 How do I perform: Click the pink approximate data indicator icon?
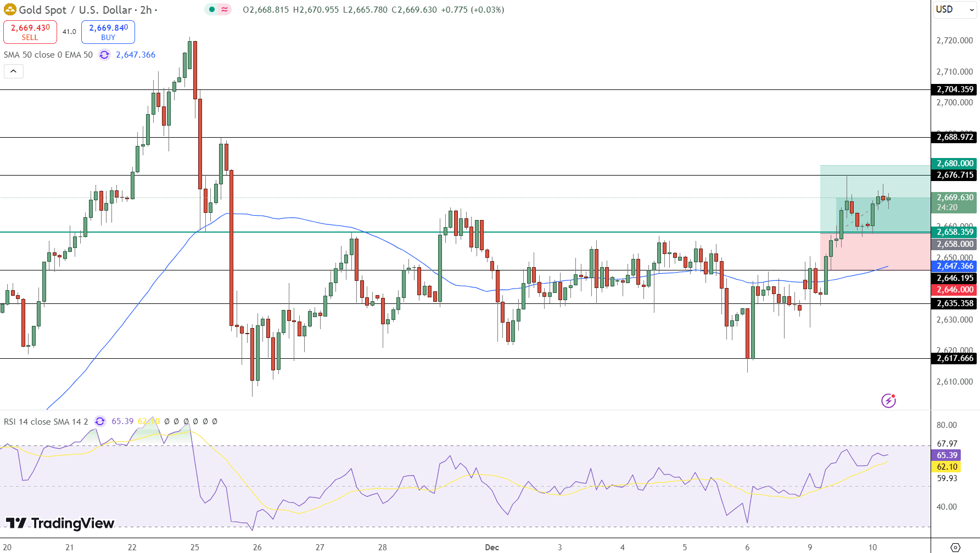[x=225, y=9]
